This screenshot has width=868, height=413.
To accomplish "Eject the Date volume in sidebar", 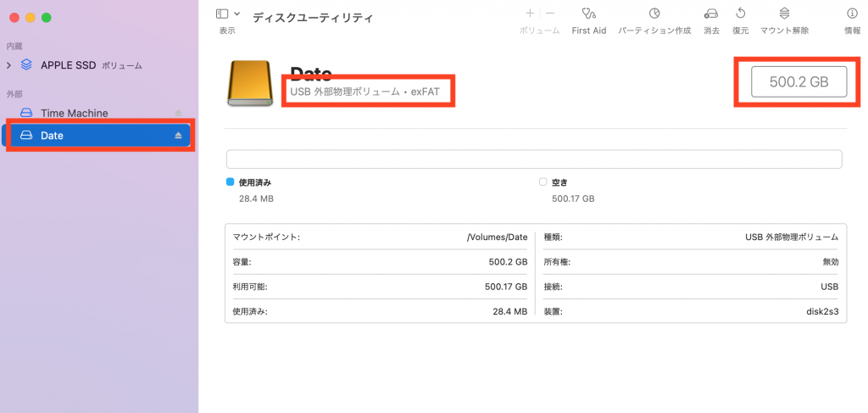I will click(178, 136).
